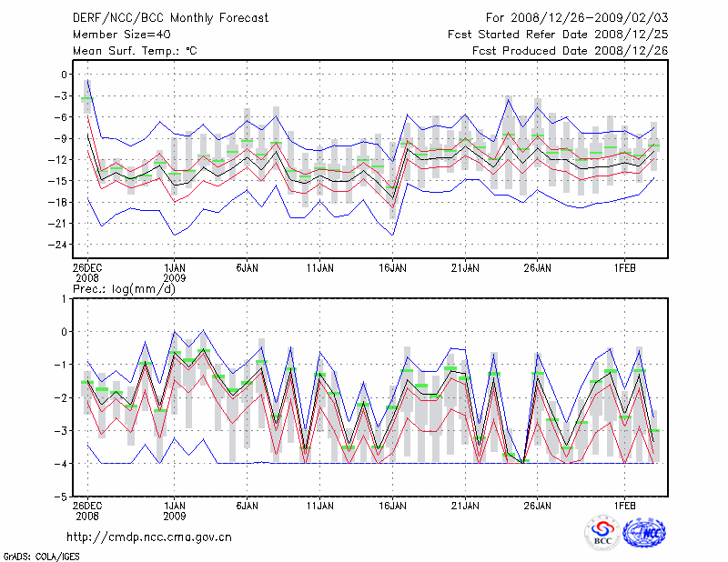Click the Mean Surf. Temp. label
This screenshot has height=562, width=728.
click(x=134, y=51)
